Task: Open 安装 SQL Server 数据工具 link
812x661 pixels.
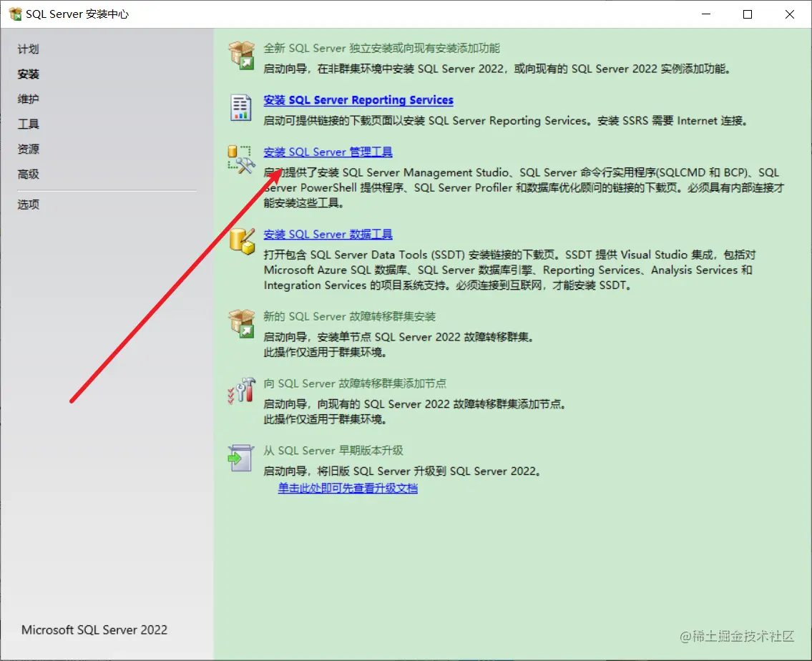Action: click(x=328, y=234)
